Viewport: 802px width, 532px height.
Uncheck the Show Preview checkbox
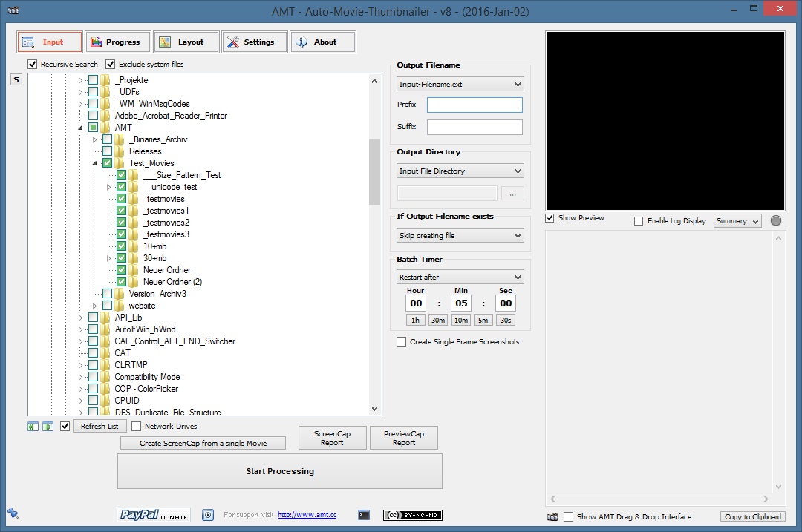[550, 218]
